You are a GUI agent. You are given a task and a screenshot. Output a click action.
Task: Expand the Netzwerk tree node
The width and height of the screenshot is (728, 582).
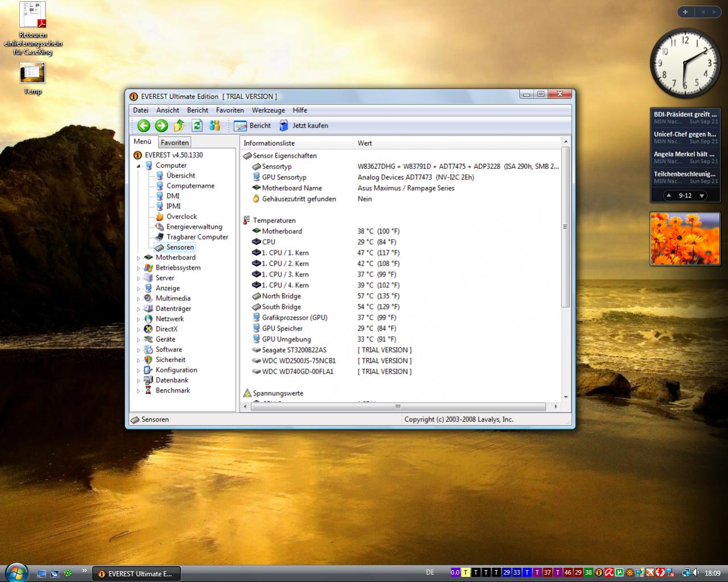[138, 319]
